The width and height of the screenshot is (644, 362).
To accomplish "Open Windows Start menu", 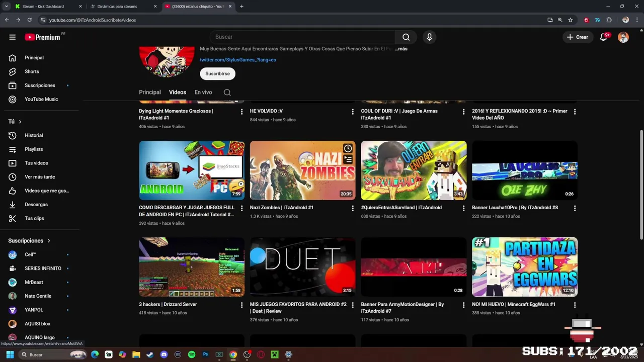I will click(10, 354).
